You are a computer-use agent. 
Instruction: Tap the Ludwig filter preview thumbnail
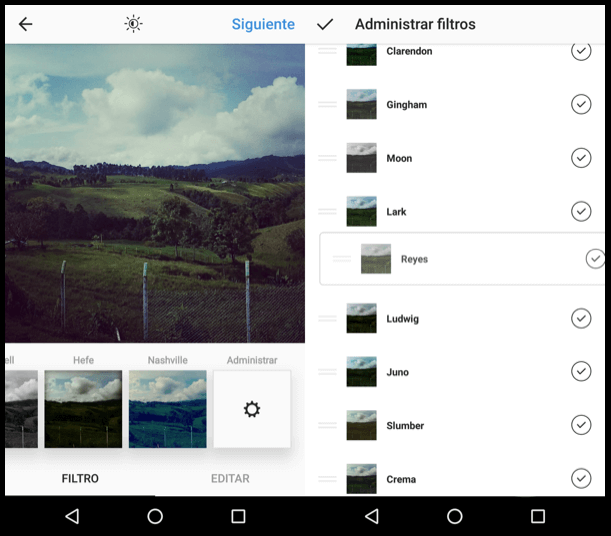362,318
